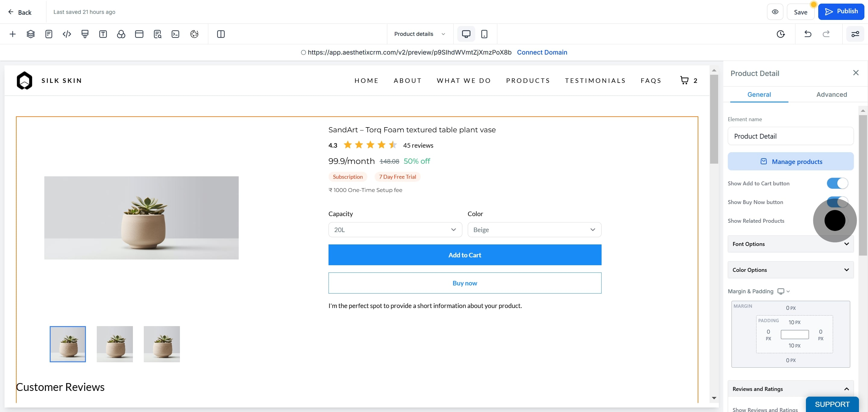Image resolution: width=868 pixels, height=412 pixels.
Task: Click the Connect Domain link
Action: coord(542,52)
